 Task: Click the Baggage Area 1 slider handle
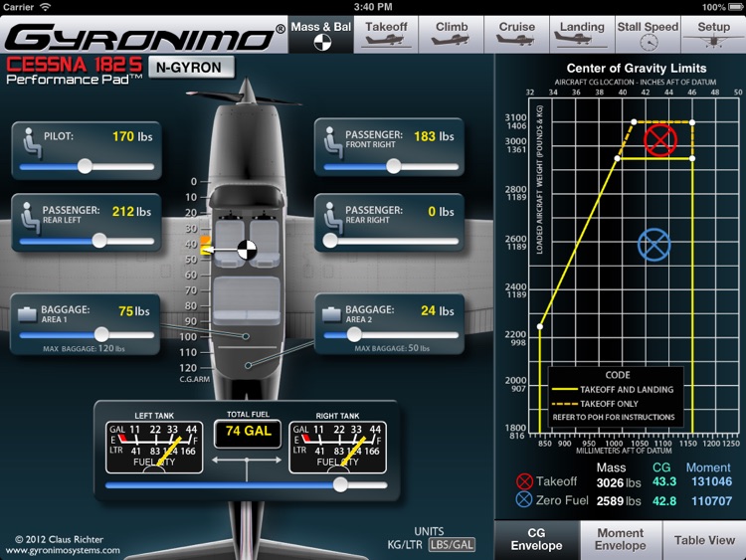[101, 334]
